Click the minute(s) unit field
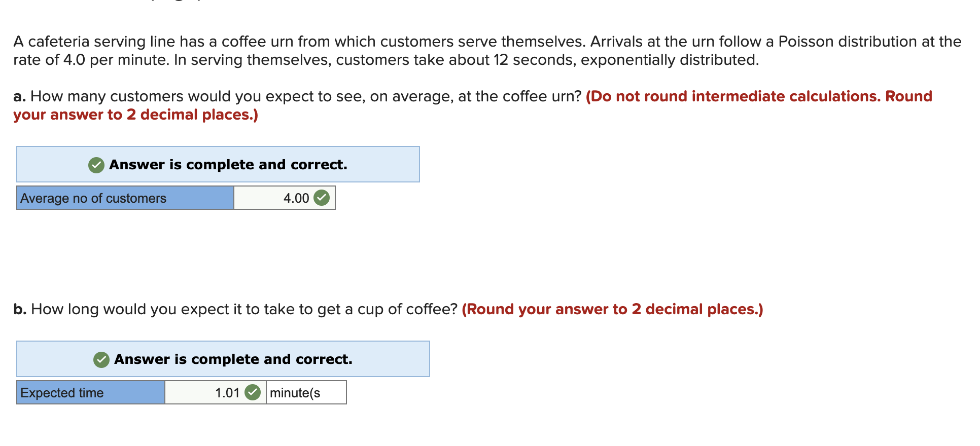 pos(304,392)
